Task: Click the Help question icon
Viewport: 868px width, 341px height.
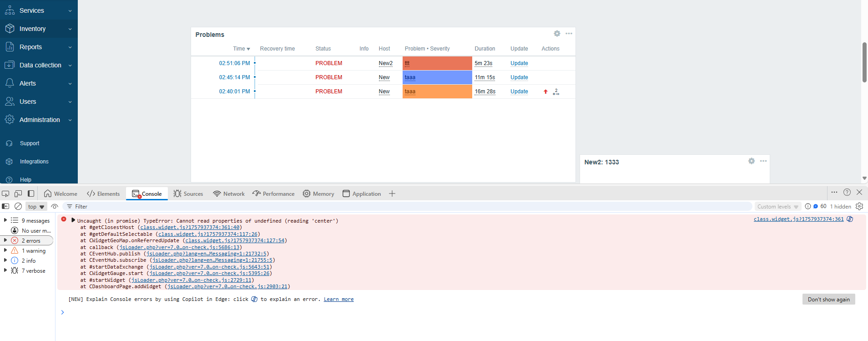Action: click(x=9, y=180)
